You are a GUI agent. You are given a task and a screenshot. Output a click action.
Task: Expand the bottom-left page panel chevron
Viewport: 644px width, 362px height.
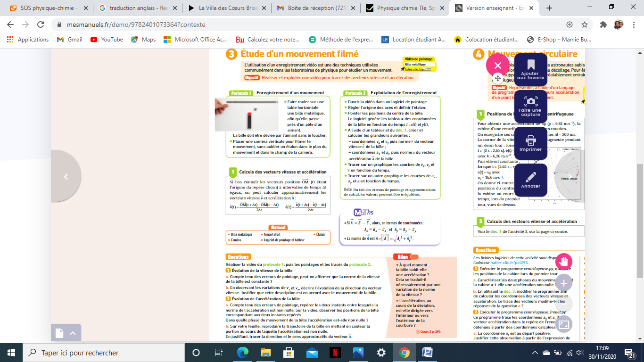coord(73,333)
